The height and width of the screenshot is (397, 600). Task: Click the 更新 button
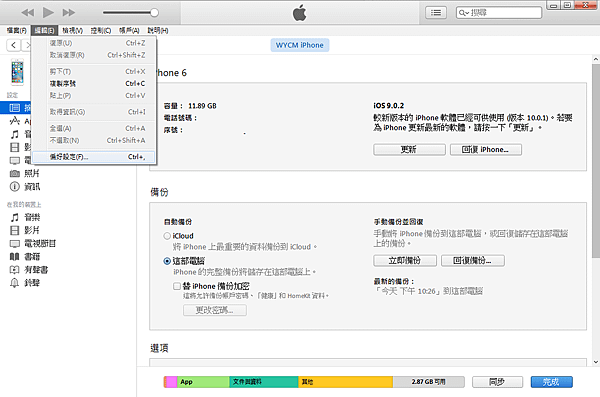409,150
